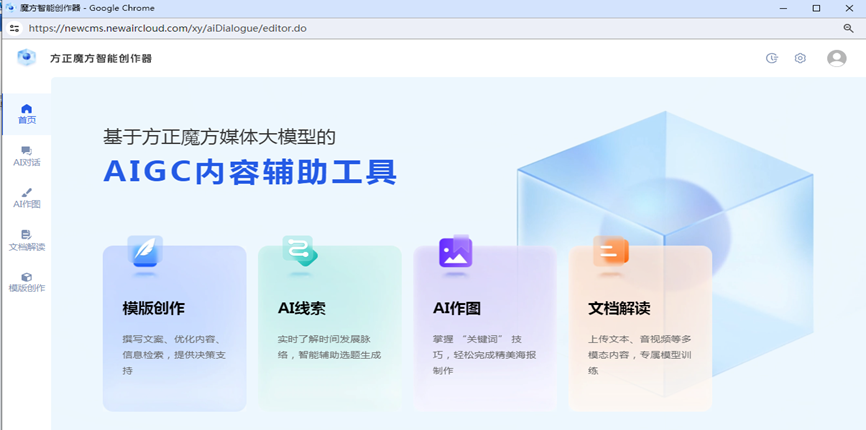This screenshot has width=866, height=430.
Task: Minimize the Chrome window
Action: (x=783, y=8)
